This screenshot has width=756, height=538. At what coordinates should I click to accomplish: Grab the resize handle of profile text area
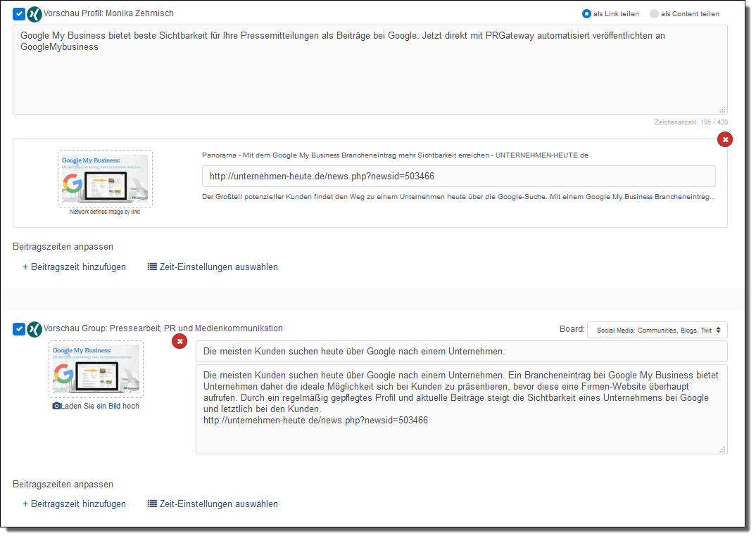pyautogui.click(x=722, y=110)
